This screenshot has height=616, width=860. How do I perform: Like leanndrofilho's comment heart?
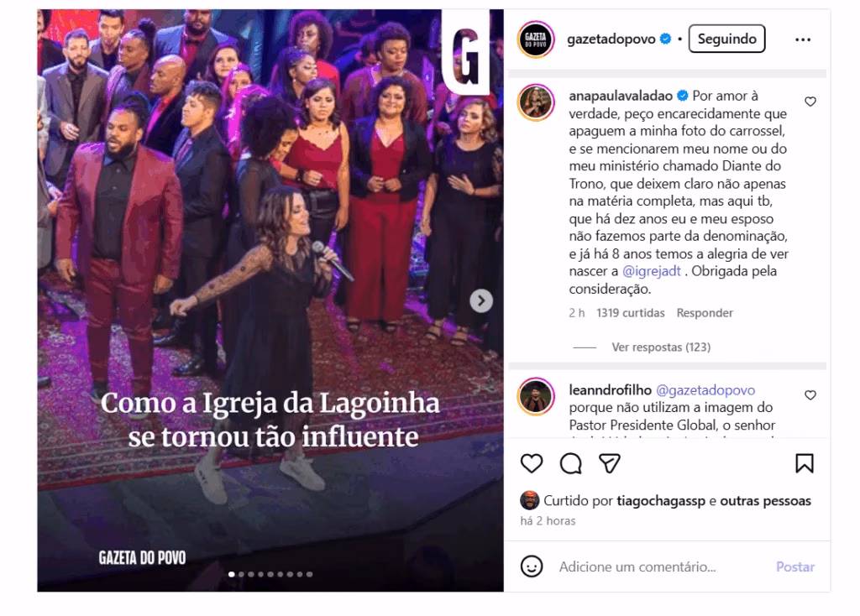810,395
